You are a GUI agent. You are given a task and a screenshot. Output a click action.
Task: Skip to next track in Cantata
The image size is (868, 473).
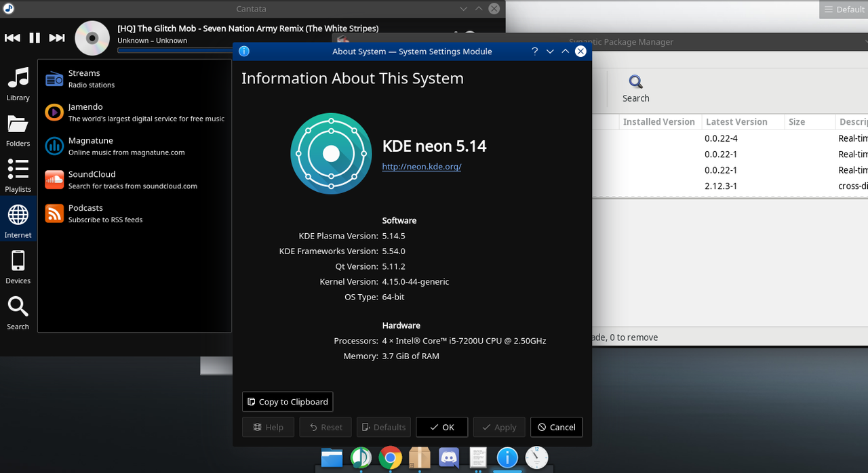57,38
